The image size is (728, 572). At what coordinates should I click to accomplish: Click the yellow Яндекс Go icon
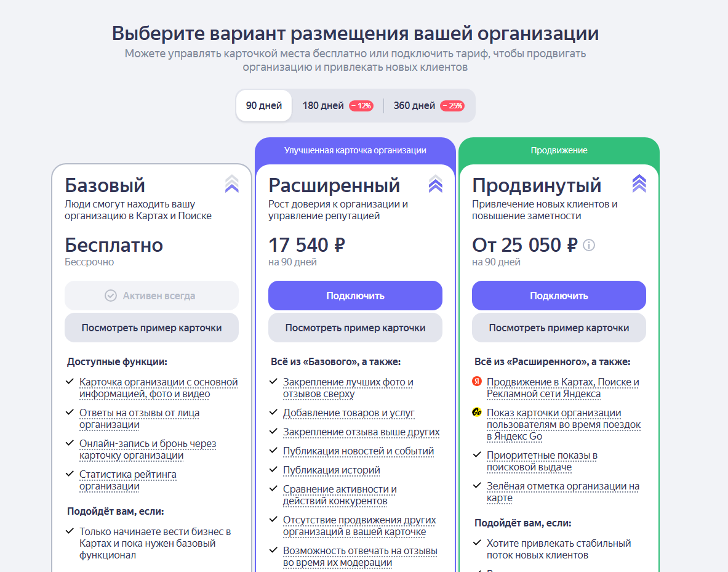[x=477, y=412]
